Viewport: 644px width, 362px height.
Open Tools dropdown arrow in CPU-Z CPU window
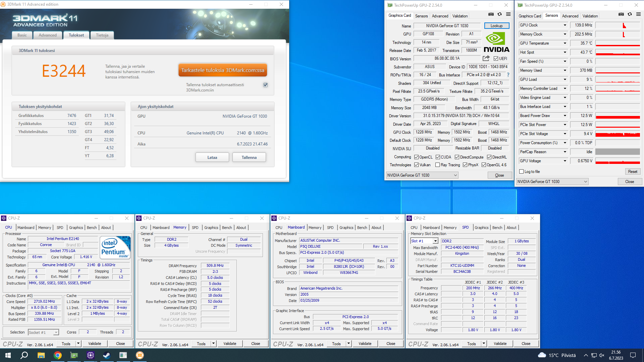click(x=78, y=344)
